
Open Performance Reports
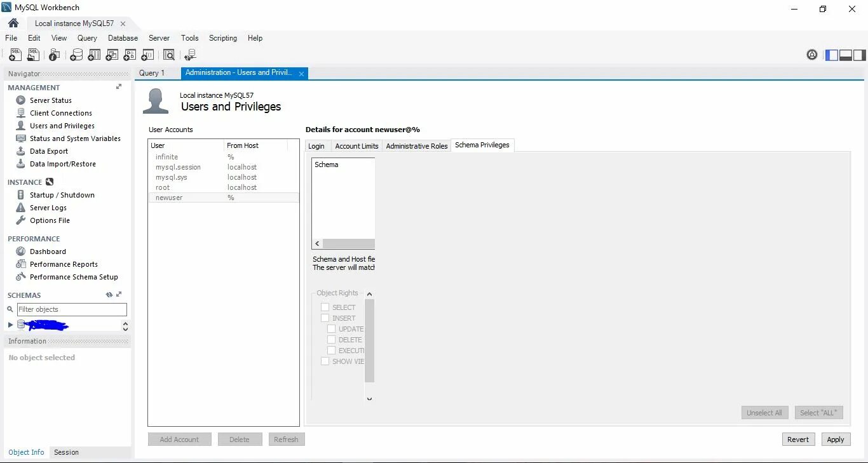[x=64, y=264]
